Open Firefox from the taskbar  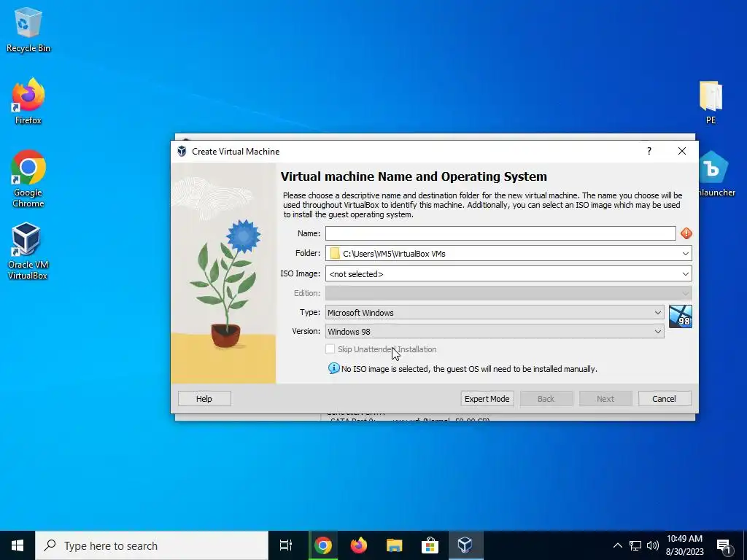(x=358, y=545)
